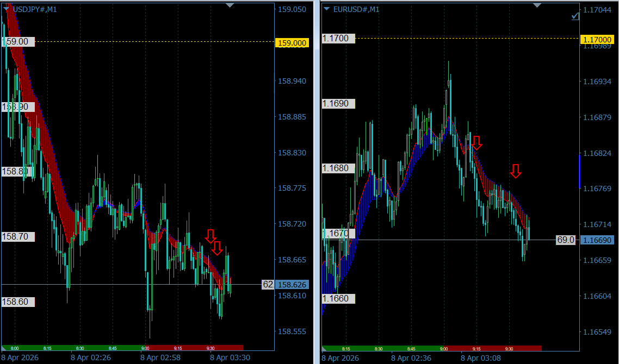
Task: Click the 69.0 label on EURUSD price line
Action: [565, 240]
